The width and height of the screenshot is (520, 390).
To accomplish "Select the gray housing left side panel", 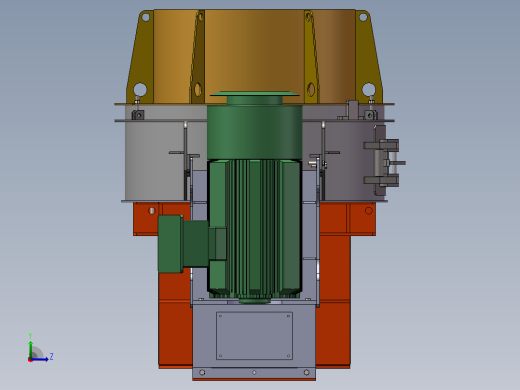I will click(154, 161).
